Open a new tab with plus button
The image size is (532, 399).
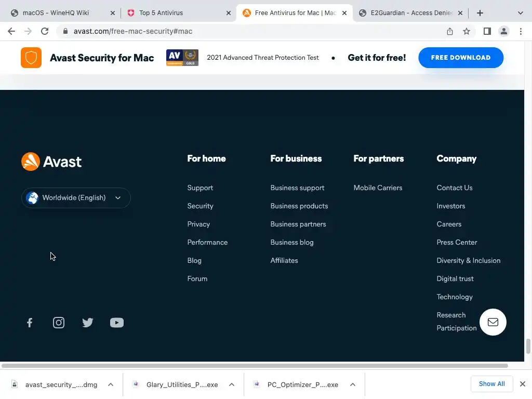(x=480, y=13)
